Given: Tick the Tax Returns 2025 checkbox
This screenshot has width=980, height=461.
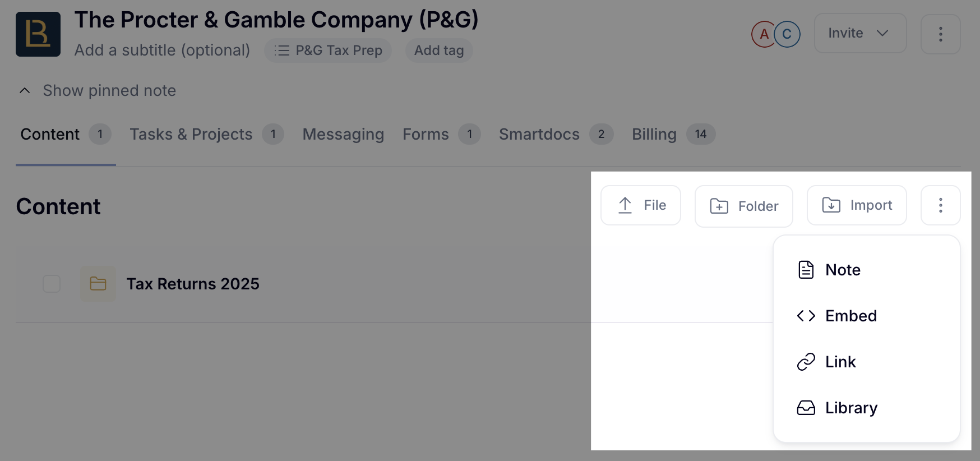Looking at the screenshot, I should click(x=52, y=284).
